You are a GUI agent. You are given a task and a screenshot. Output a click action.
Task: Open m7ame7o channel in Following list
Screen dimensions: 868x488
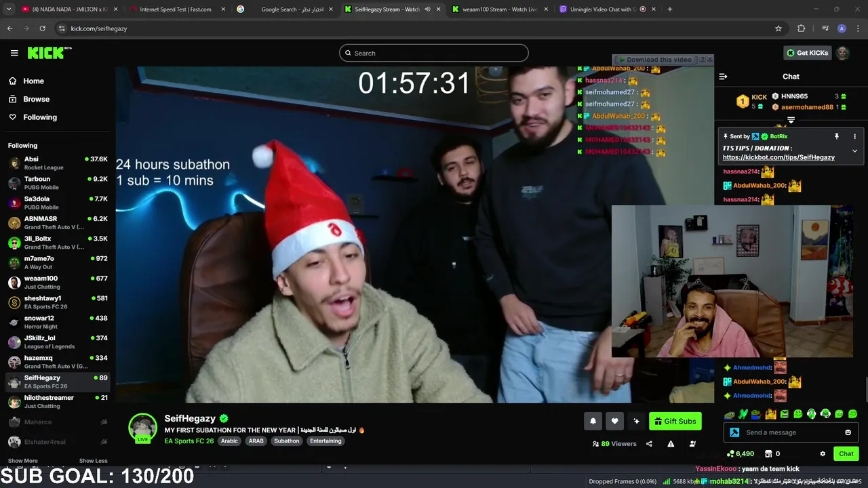pos(58,262)
